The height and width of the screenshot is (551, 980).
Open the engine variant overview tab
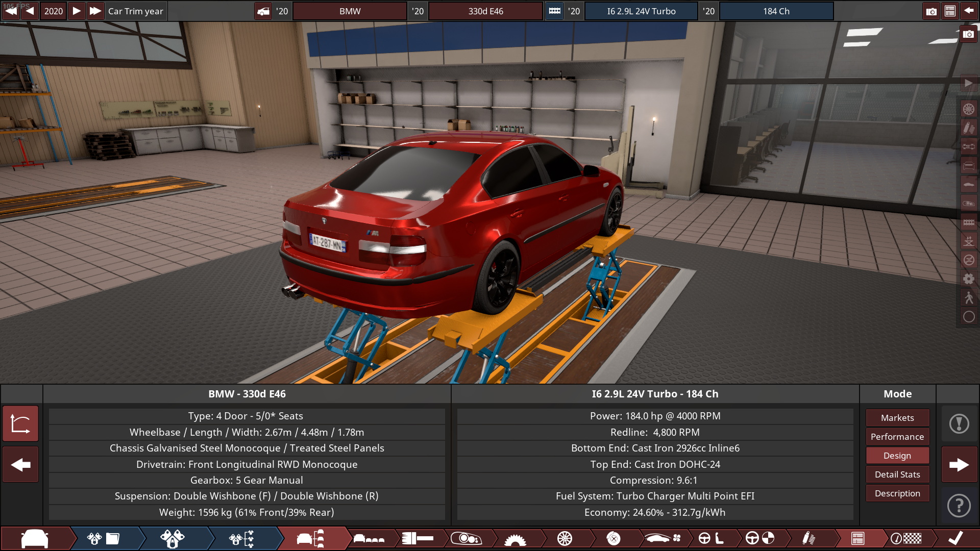(x=242, y=539)
